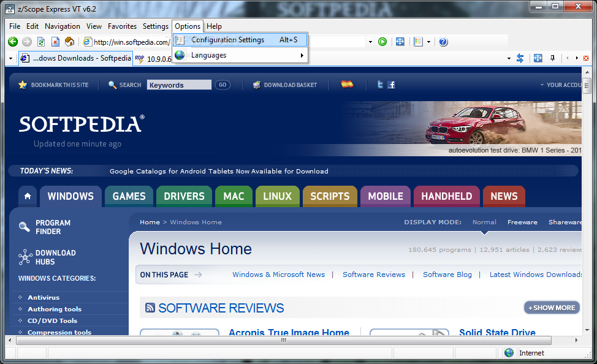Open the Favorites menu
This screenshot has width=597, height=364.
tap(122, 26)
